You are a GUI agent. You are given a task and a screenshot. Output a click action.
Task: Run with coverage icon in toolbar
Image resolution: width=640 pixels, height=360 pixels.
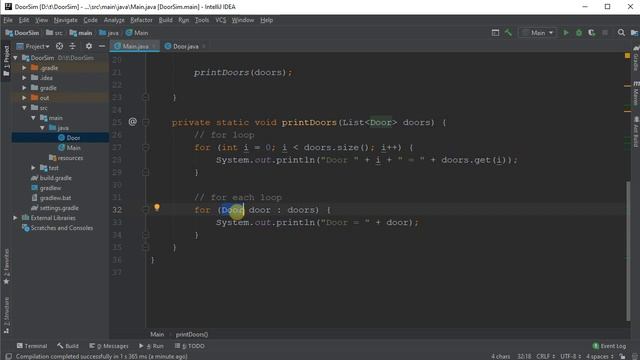pos(592,33)
